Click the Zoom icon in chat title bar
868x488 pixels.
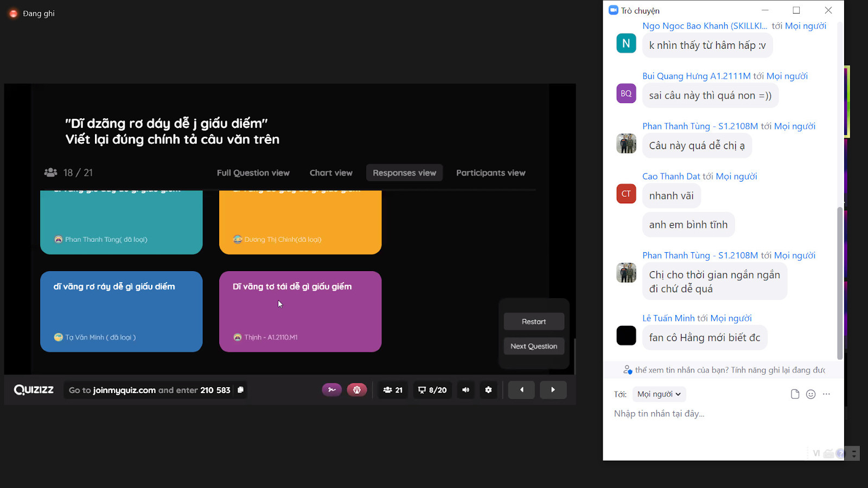(614, 10)
